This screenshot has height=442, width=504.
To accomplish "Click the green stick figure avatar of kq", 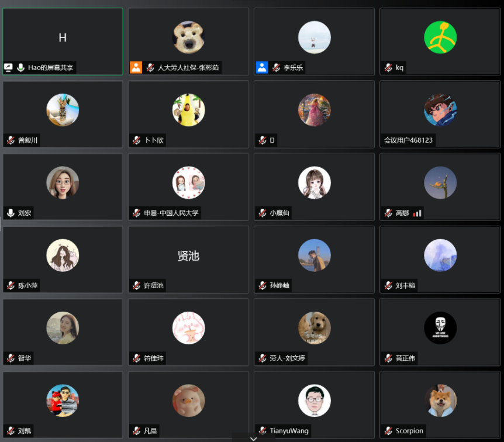I will 440,37.
